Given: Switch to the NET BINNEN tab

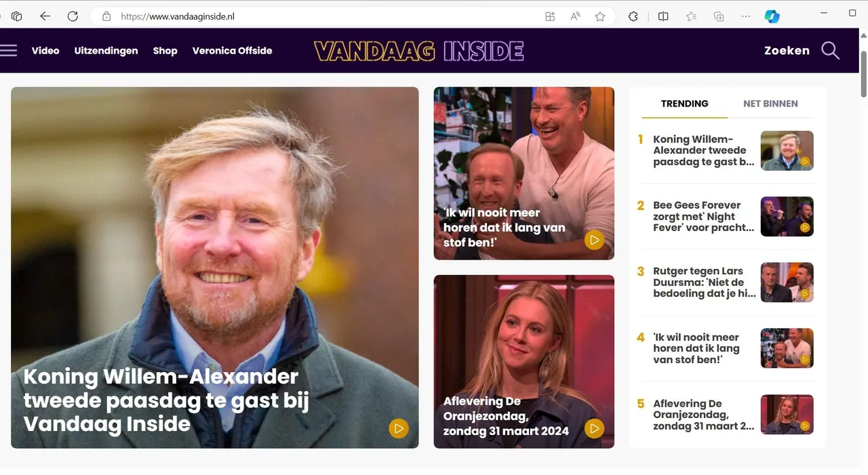Looking at the screenshot, I should click(x=770, y=104).
